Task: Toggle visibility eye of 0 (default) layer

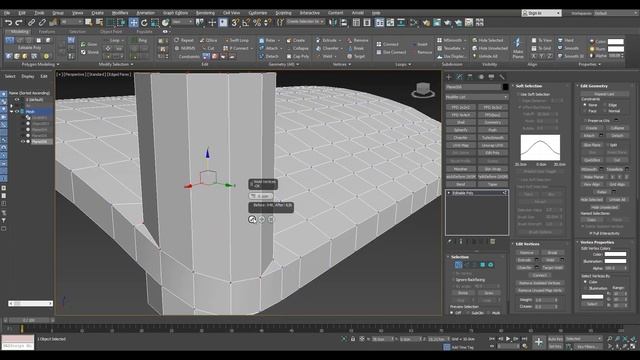Action: (x=17, y=99)
